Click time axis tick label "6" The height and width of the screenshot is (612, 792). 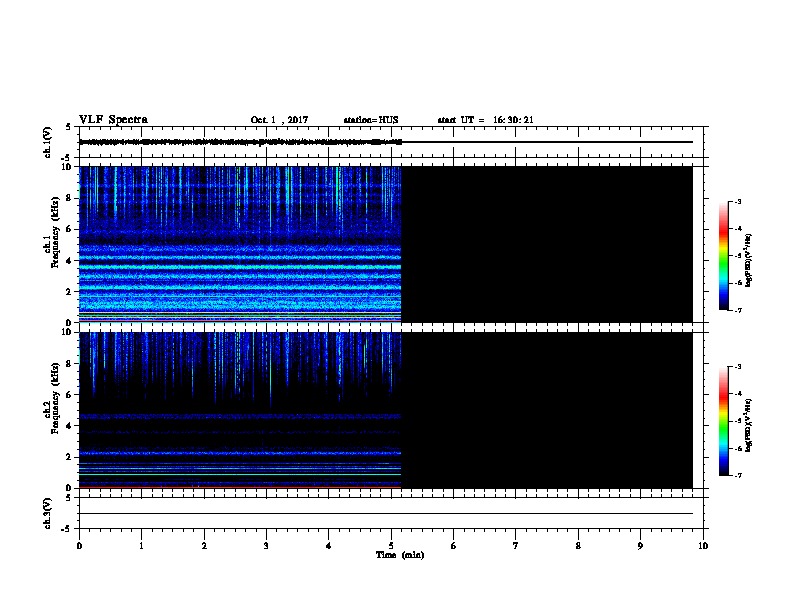pos(454,546)
